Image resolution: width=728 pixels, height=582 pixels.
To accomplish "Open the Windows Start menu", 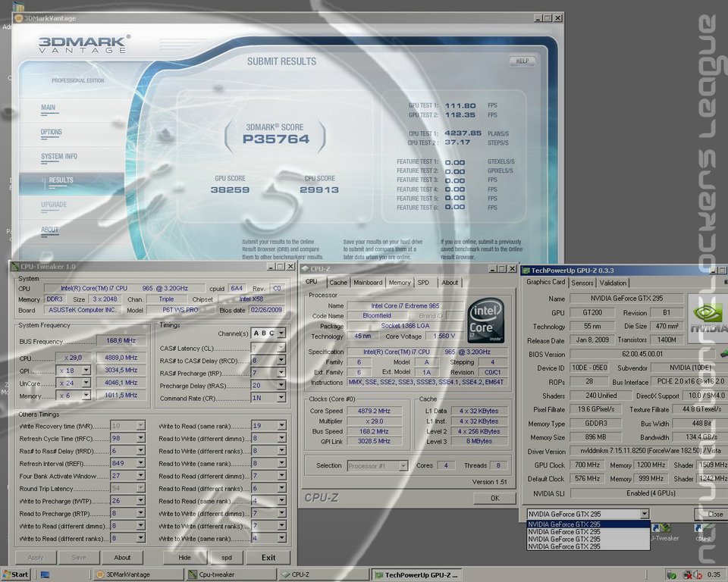I will click(16, 574).
